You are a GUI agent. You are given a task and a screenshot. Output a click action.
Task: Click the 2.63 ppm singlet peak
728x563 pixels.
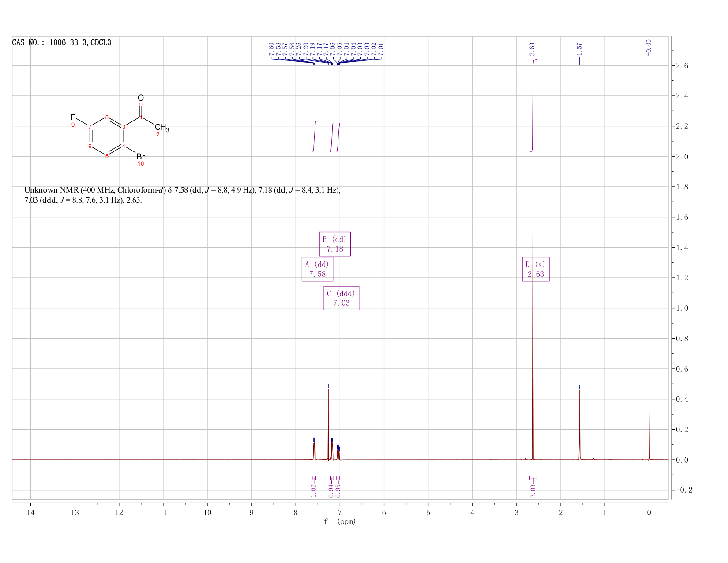point(533,347)
